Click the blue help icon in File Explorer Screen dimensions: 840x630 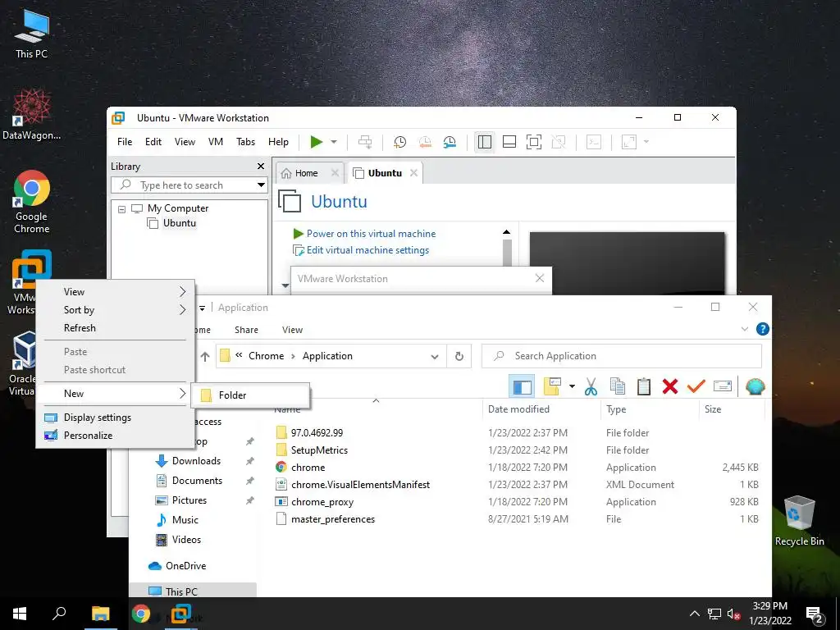pyautogui.click(x=762, y=329)
